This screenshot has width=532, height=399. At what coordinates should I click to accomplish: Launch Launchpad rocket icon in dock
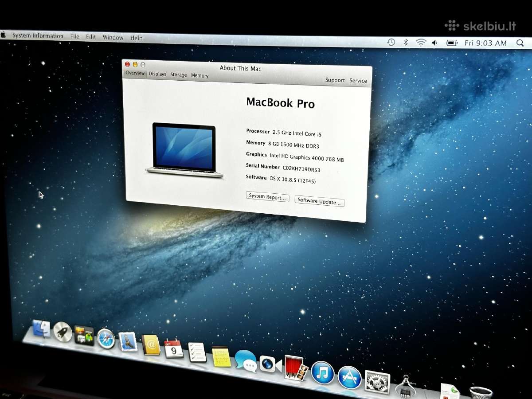pos(63,332)
